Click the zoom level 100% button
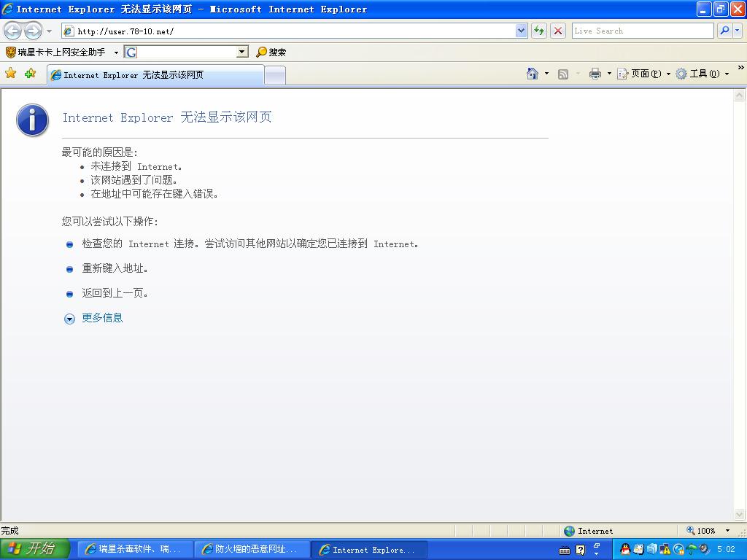The width and height of the screenshot is (747, 560). 701,531
